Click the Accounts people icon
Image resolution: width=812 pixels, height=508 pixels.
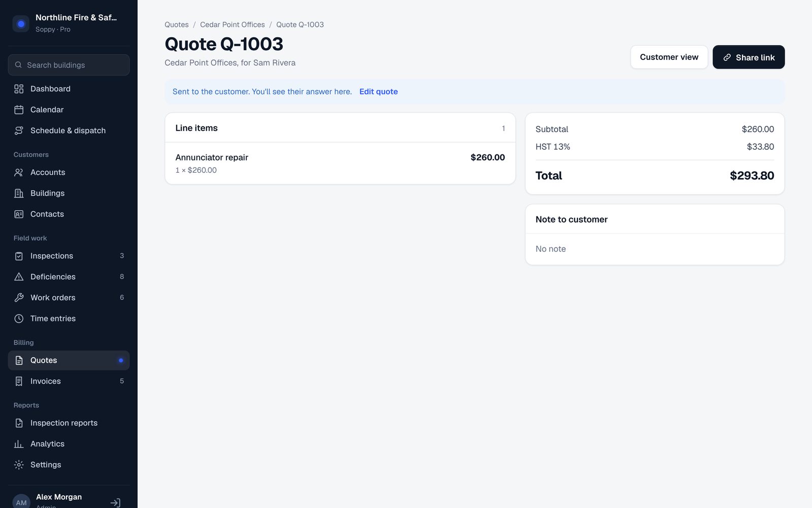19,172
